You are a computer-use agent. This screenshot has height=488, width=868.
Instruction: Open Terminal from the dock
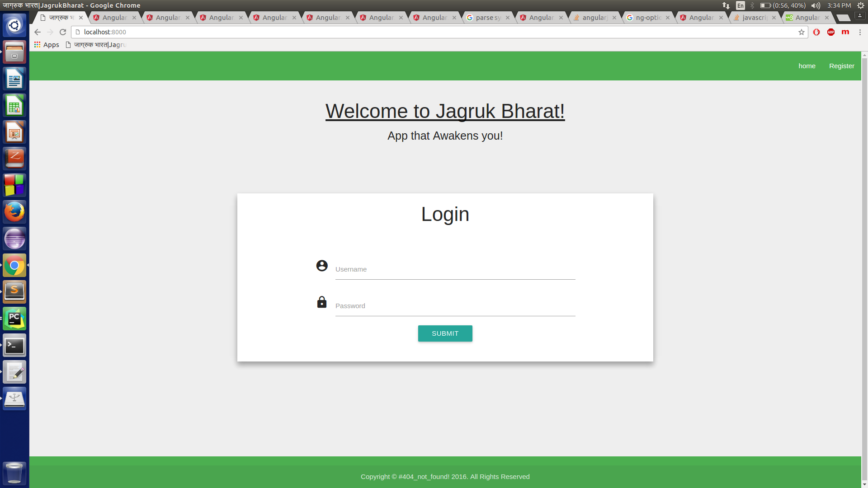point(14,346)
